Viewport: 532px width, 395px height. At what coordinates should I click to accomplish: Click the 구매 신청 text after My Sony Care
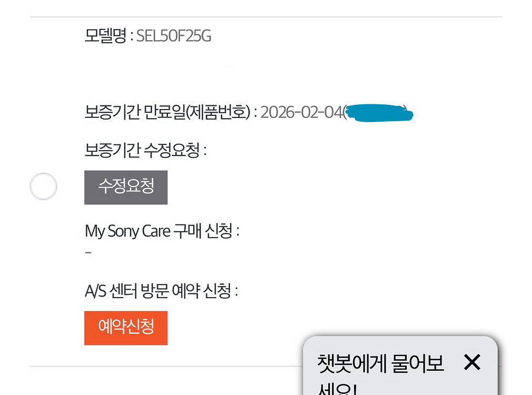203,231
